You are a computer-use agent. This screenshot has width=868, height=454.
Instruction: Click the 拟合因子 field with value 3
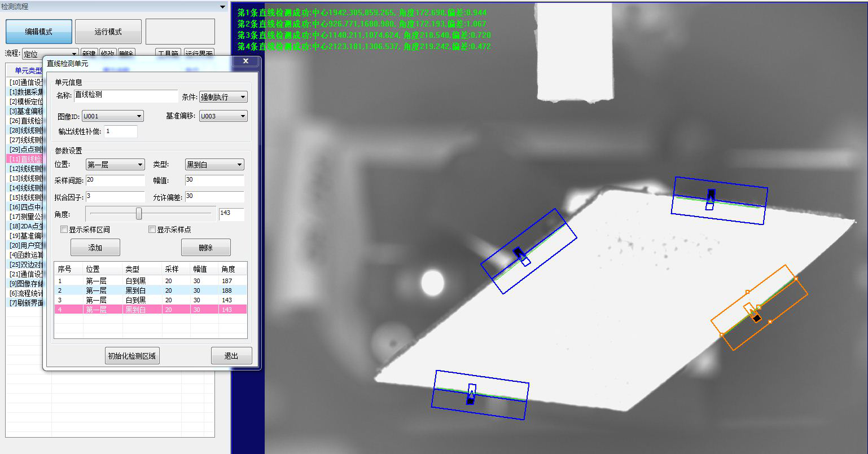coord(115,196)
